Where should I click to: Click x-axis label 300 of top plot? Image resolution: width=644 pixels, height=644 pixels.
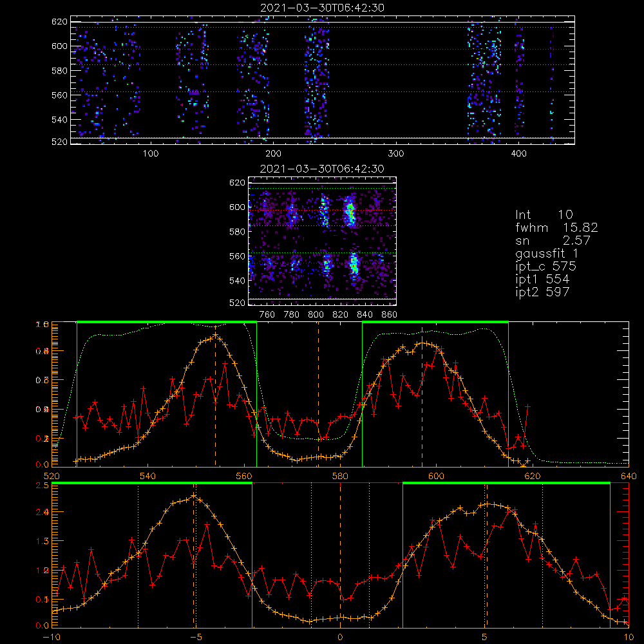pos(396,154)
